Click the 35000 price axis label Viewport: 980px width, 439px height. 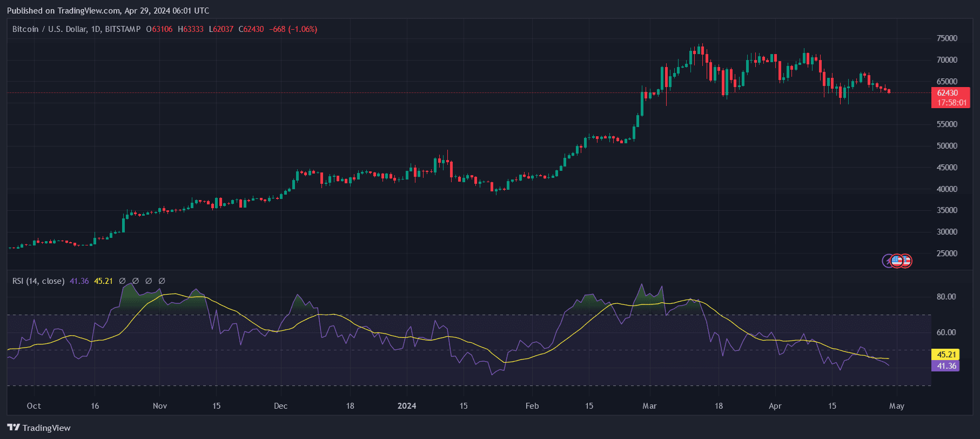[x=947, y=210]
